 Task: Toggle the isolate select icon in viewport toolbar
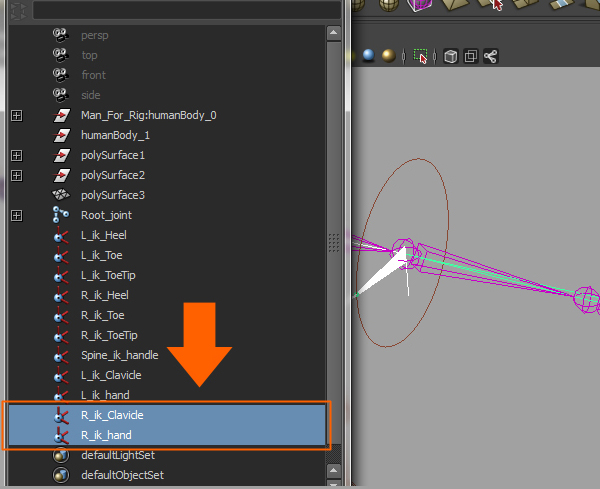(420, 56)
